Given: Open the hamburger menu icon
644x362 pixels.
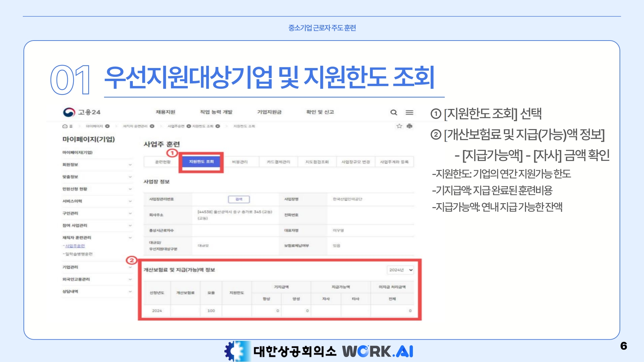Looking at the screenshot, I should click(409, 112).
